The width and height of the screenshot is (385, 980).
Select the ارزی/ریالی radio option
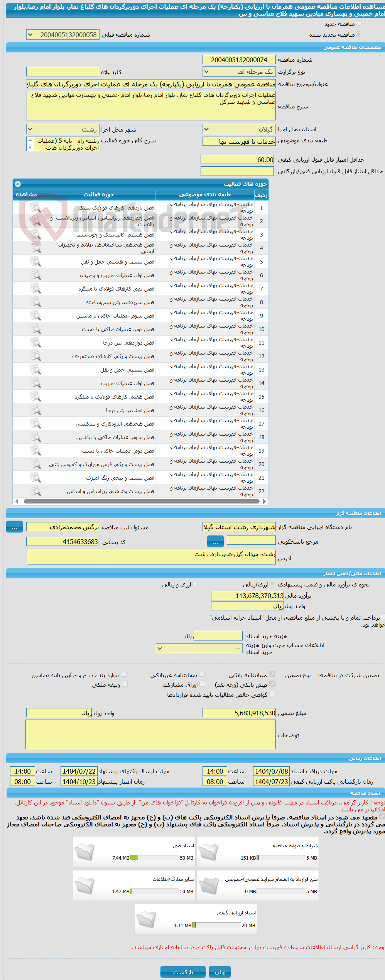[x=273, y=584]
